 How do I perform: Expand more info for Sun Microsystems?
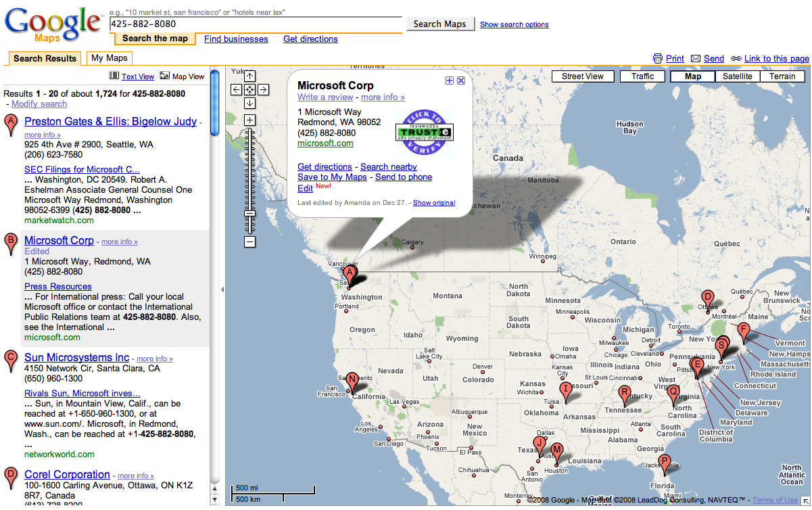point(154,359)
